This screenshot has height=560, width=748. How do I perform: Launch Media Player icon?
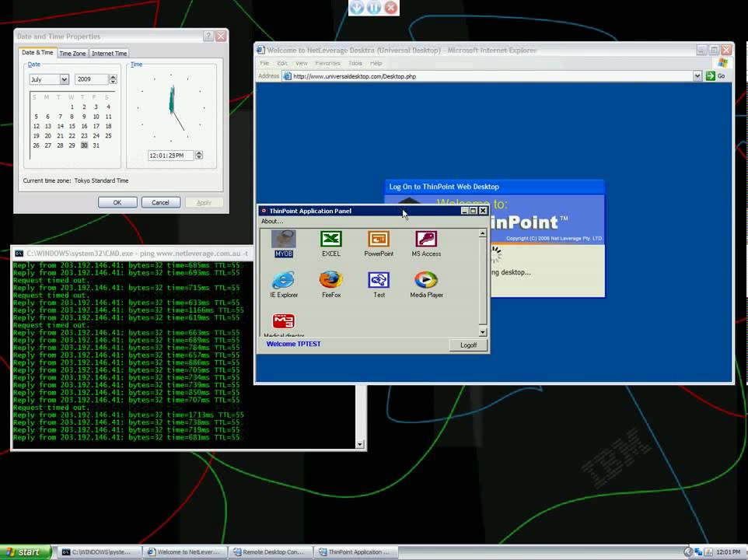(426, 285)
